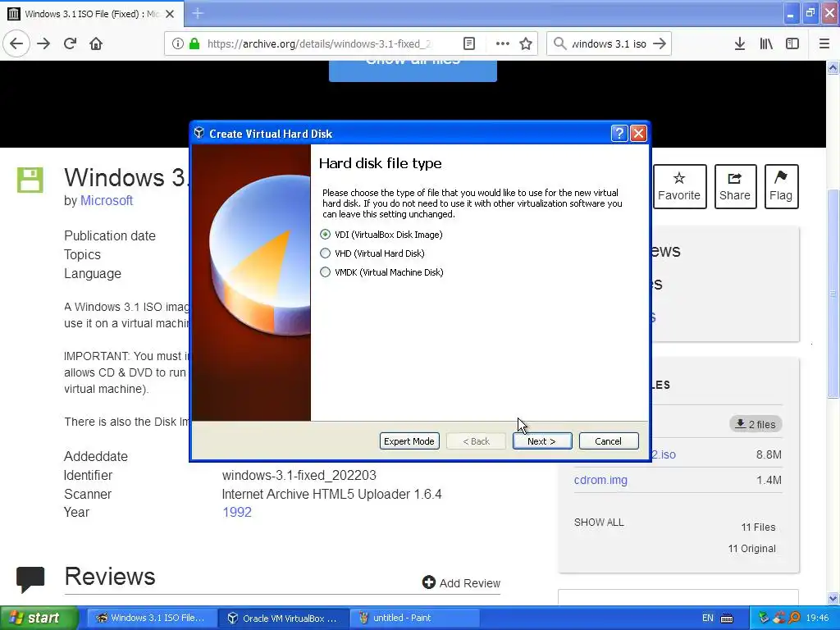840x630 pixels.
Task: Open page actions three-dots menu
Action: (x=503, y=43)
